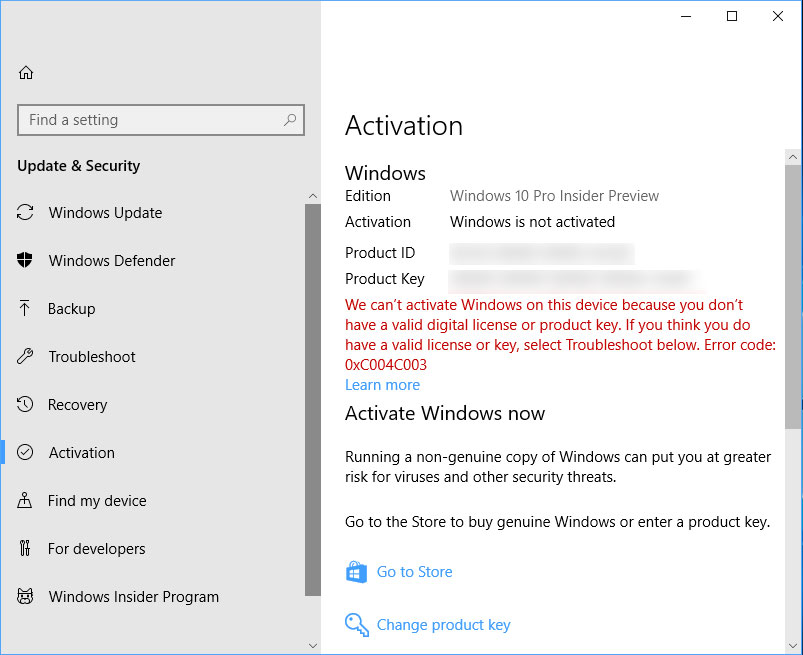Choose Change product key
803x655 pixels.
tap(443, 625)
